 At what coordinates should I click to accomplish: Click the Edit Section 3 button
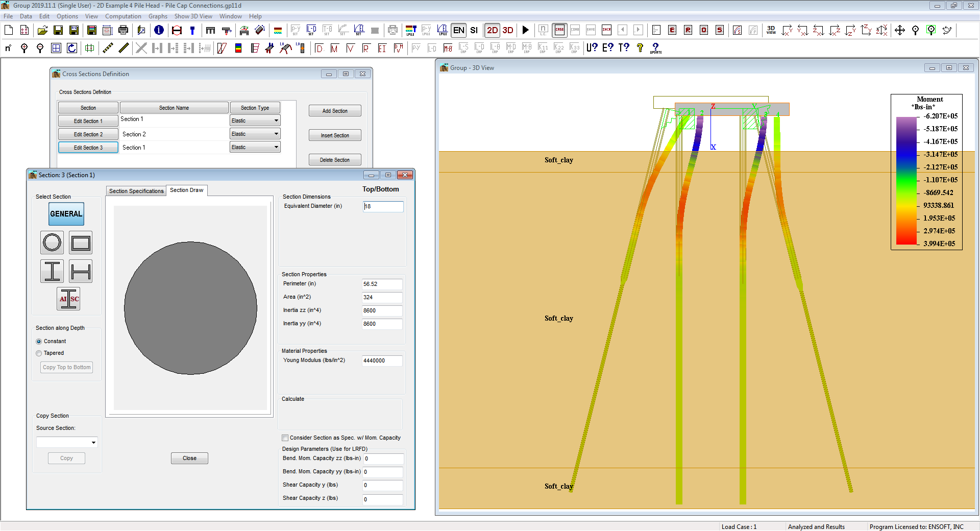[88, 148]
